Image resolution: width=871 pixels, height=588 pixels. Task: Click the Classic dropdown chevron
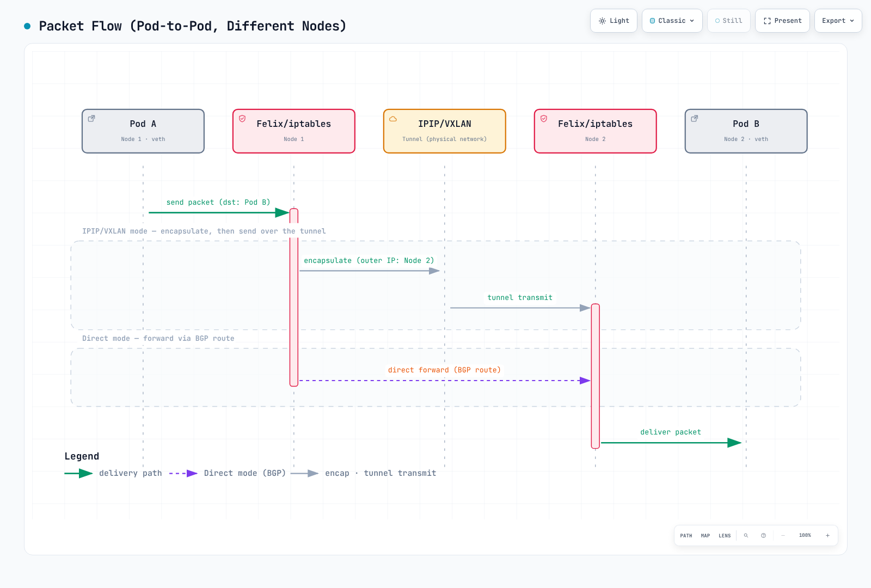tap(692, 21)
